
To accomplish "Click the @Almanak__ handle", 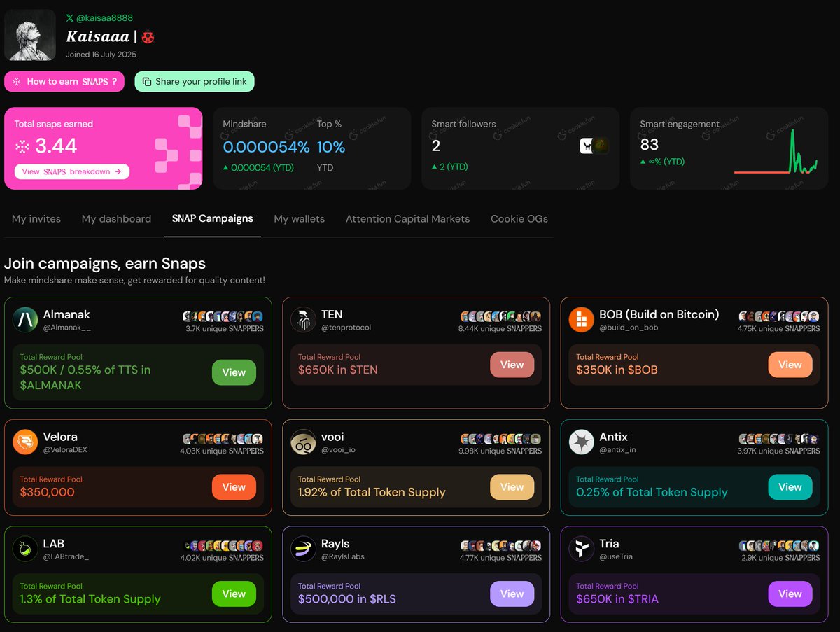I will point(67,328).
